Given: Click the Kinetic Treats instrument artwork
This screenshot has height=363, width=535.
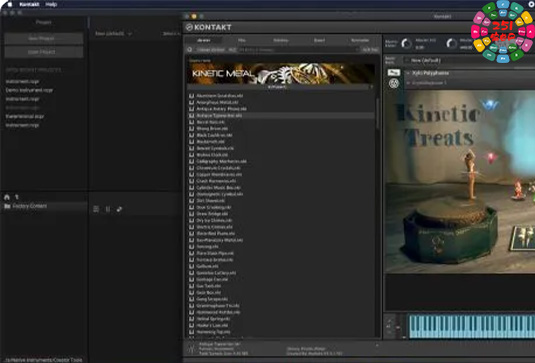Looking at the screenshot, I should [460, 181].
